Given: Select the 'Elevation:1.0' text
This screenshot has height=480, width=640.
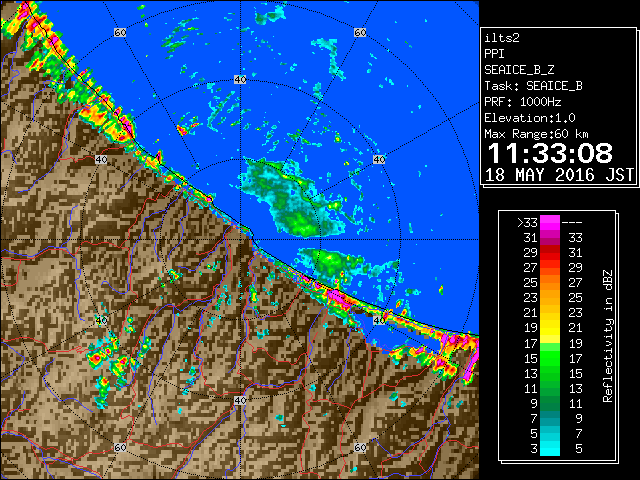Looking at the screenshot, I should (x=530, y=118).
